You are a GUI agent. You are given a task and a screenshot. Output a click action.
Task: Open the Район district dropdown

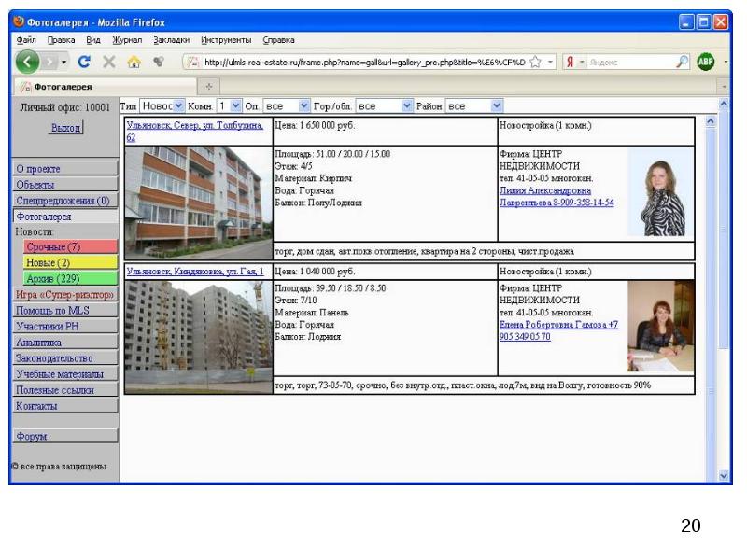tap(474, 106)
